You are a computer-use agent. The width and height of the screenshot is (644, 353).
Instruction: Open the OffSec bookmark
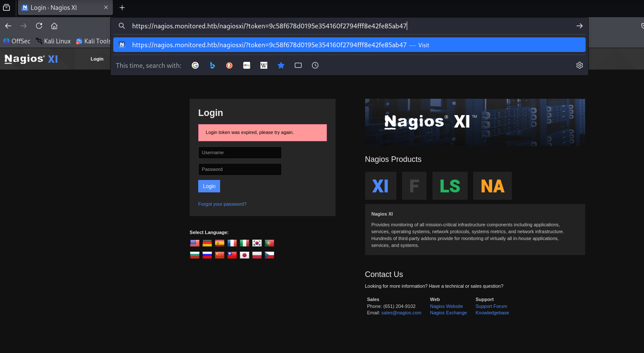click(x=17, y=41)
